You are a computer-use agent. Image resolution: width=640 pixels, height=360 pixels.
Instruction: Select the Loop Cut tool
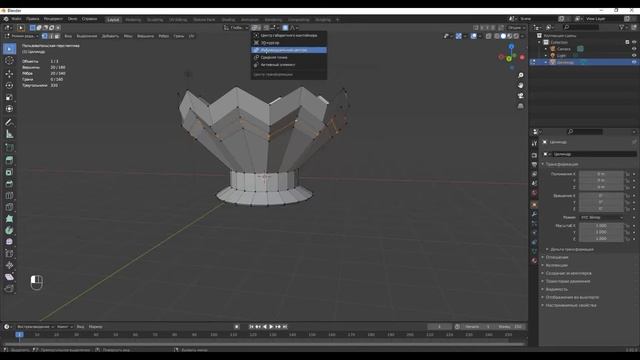(x=9, y=195)
